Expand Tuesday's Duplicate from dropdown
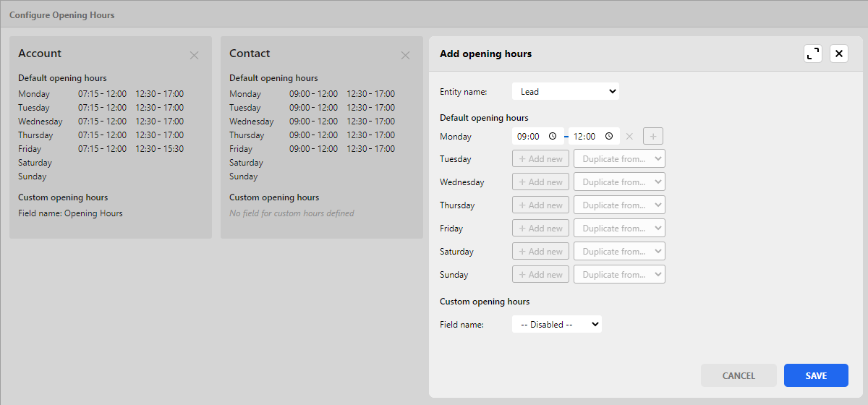The height and width of the screenshot is (405, 868). coord(619,159)
